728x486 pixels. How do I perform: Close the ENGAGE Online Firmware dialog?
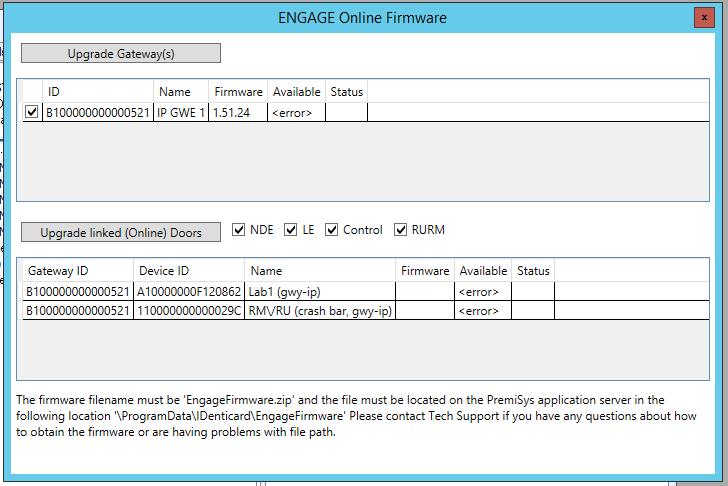(704, 18)
